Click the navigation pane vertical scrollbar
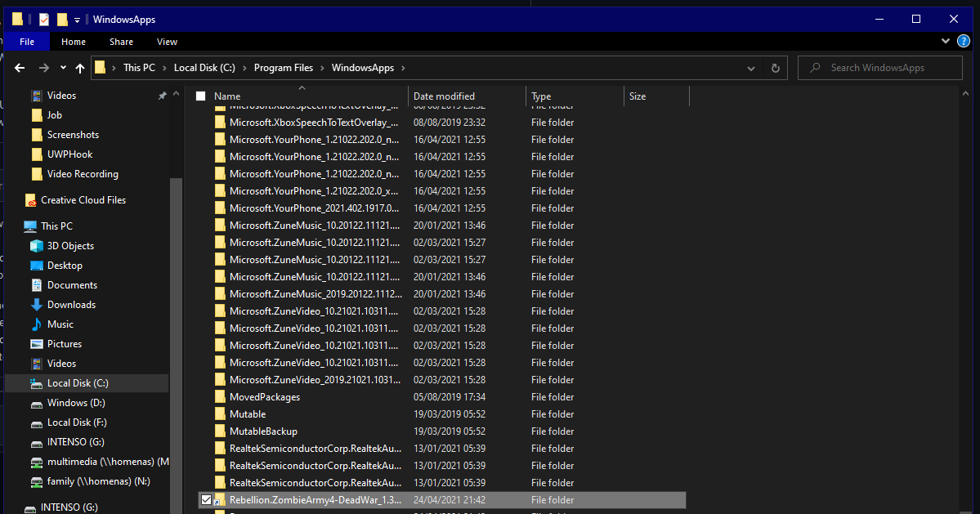Image resolution: width=980 pixels, height=514 pixels. (176, 346)
